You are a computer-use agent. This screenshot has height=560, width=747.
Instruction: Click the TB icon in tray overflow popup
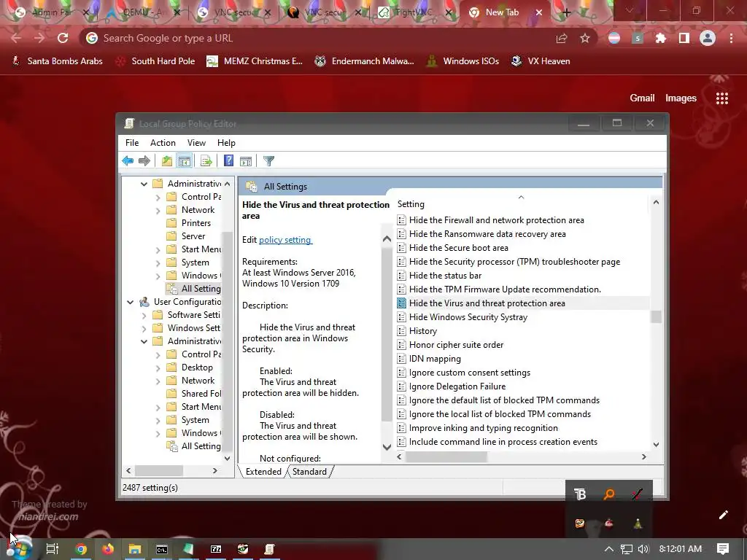(x=580, y=494)
